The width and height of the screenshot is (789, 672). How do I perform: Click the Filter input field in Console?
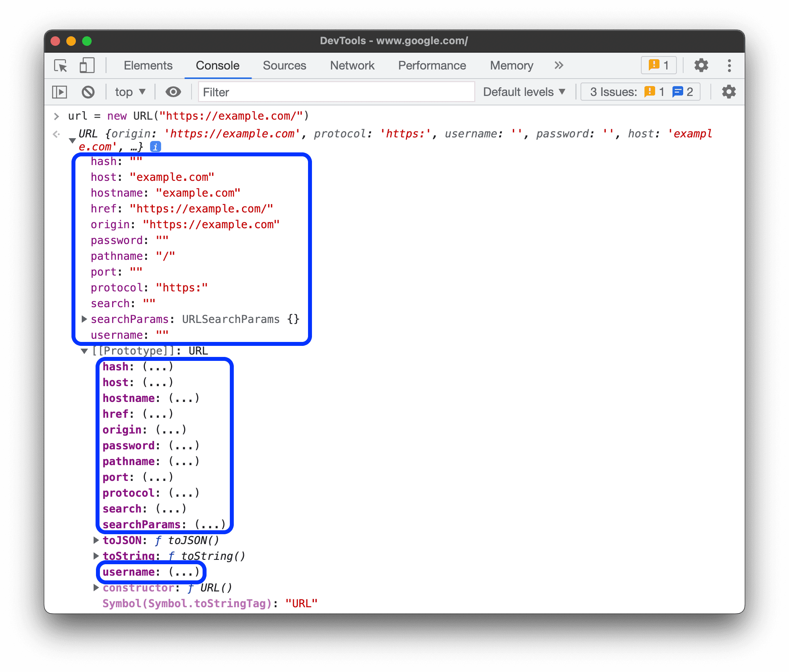point(333,92)
